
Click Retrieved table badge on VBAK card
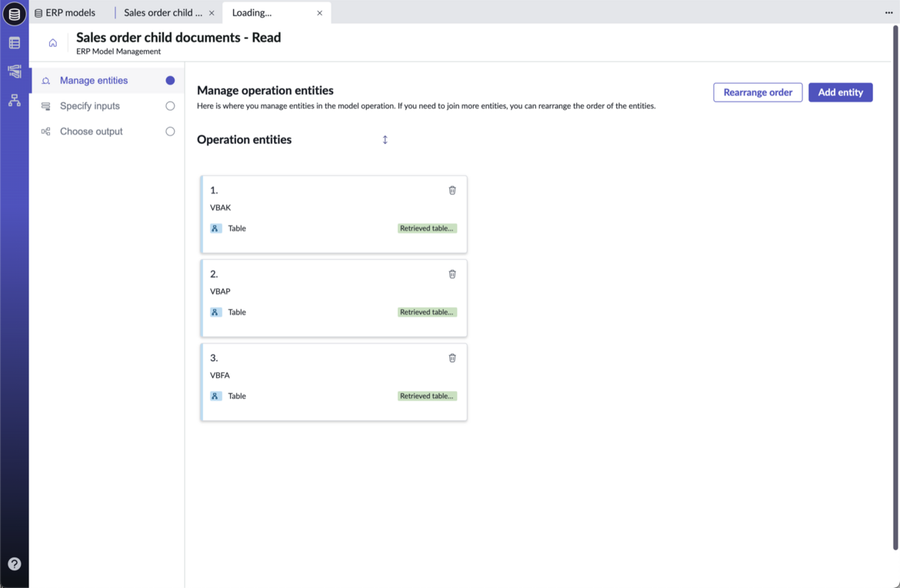pos(427,228)
